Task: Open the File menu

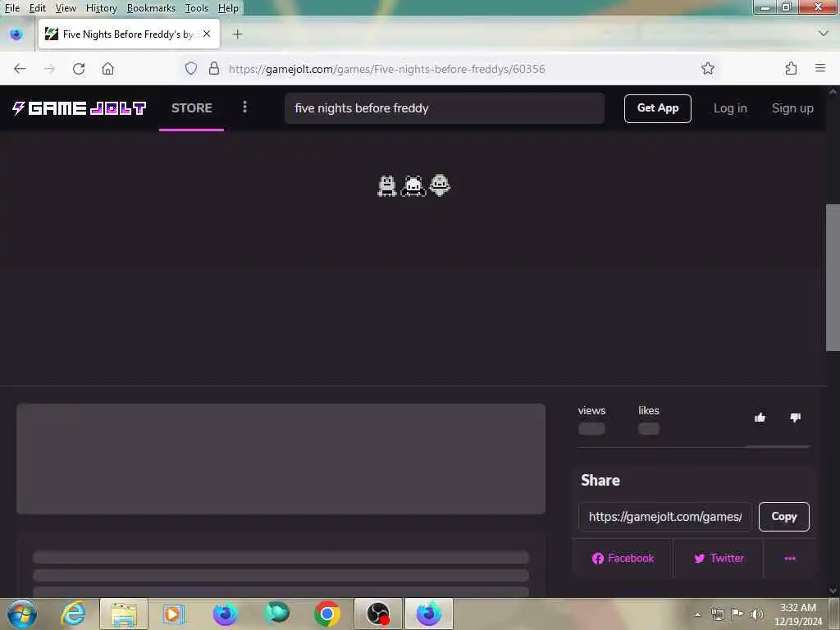Action: coord(12,8)
